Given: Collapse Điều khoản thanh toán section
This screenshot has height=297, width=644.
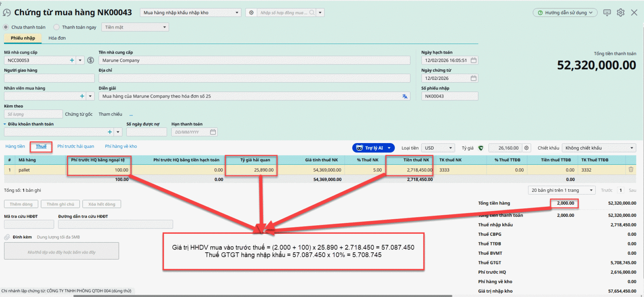Looking at the screenshot, I should [x=5, y=124].
